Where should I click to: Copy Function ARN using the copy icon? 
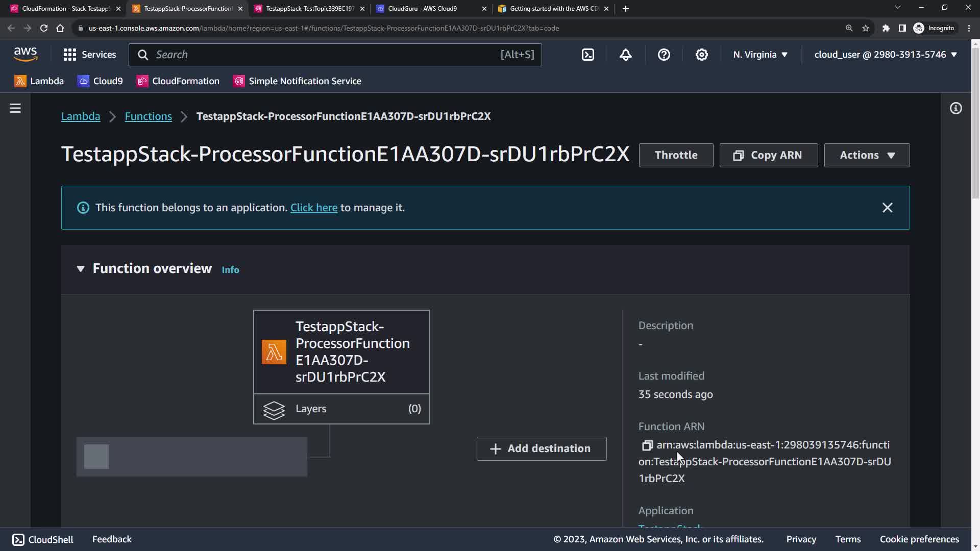click(x=647, y=445)
